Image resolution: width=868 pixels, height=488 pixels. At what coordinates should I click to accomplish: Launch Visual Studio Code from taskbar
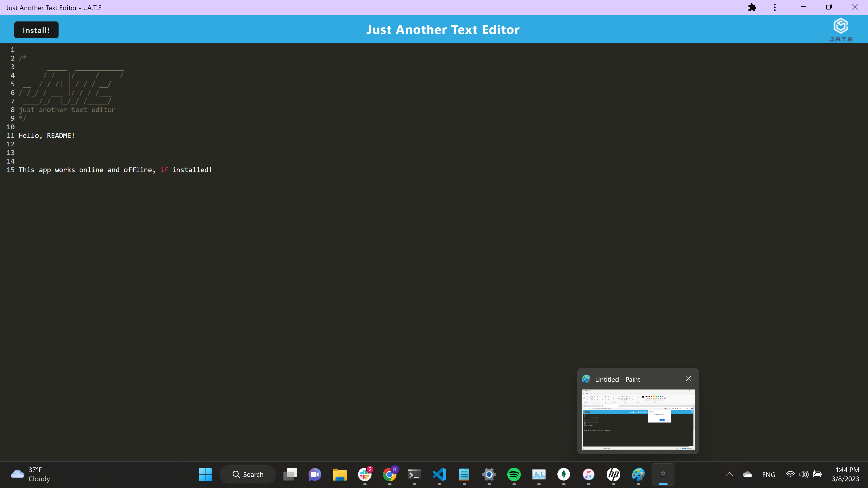[x=439, y=474]
